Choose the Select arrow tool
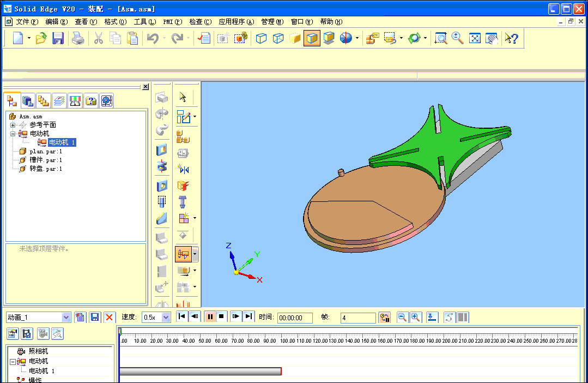588x383 pixels. [x=183, y=97]
